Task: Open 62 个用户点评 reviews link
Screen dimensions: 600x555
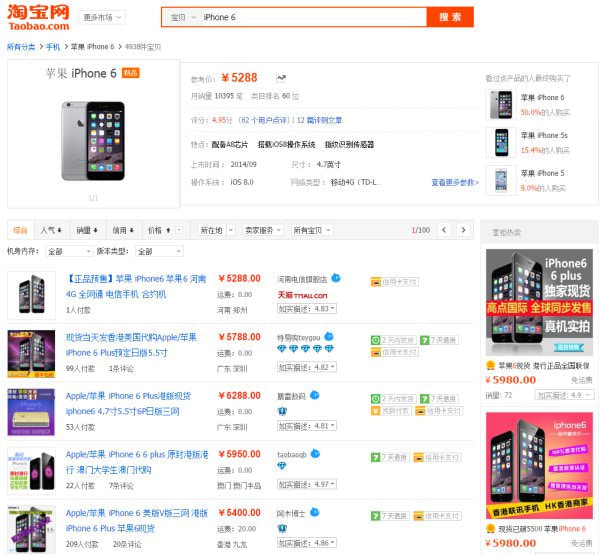Action: point(264,120)
